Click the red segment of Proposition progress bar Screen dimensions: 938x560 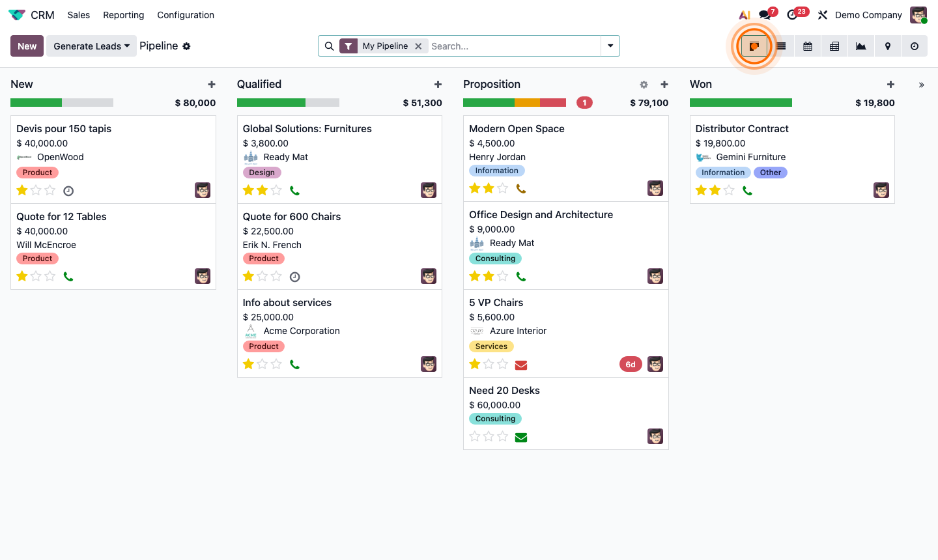point(554,102)
